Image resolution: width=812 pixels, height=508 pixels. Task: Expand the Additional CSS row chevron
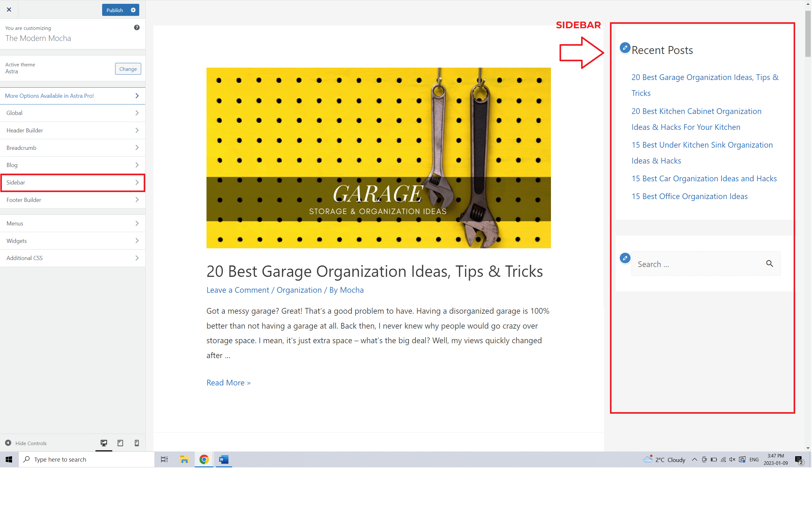pos(137,258)
